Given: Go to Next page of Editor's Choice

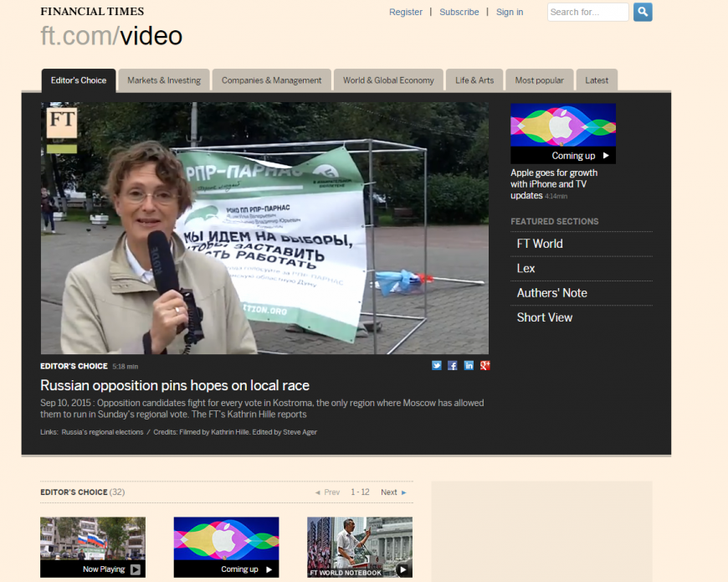Looking at the screenshot, I should (393, 492).
